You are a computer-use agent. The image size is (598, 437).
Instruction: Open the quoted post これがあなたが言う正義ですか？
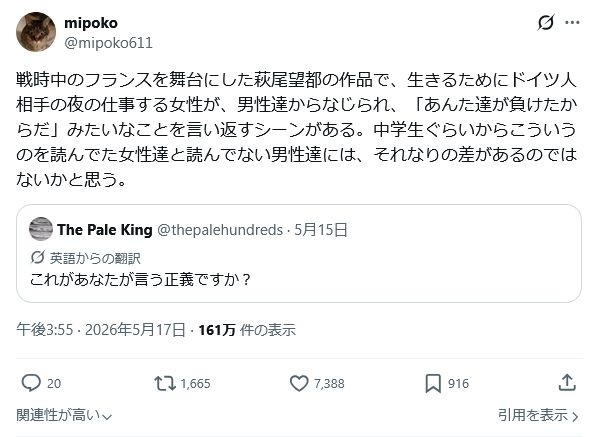click(x=299, y=254)
